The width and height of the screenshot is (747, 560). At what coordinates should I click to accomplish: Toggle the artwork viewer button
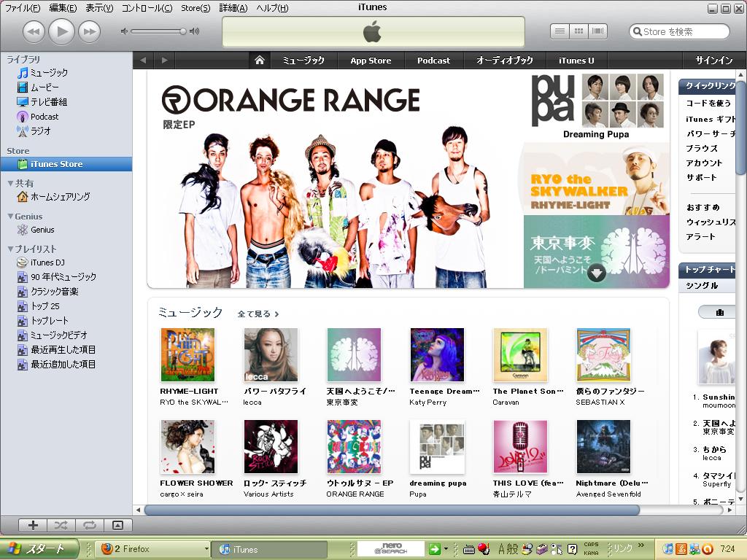click(x=117, y=525)
